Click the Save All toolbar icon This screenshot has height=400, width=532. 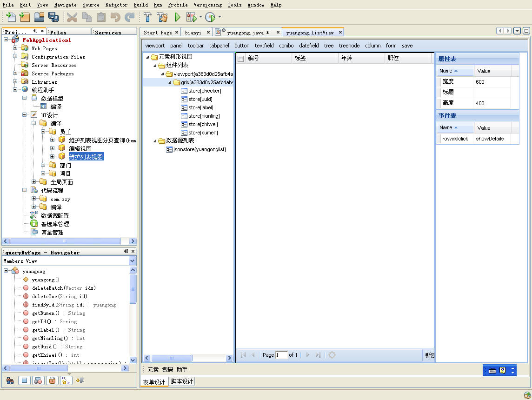click(x=53, y=17)
